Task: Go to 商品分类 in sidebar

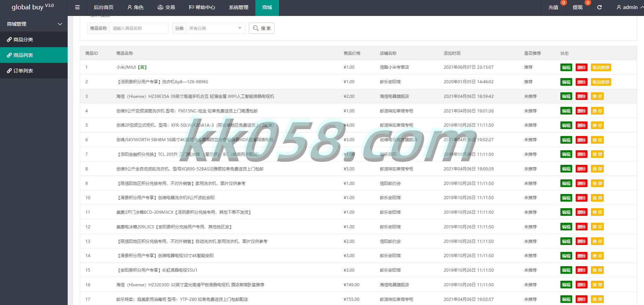Action: (34, 40)
